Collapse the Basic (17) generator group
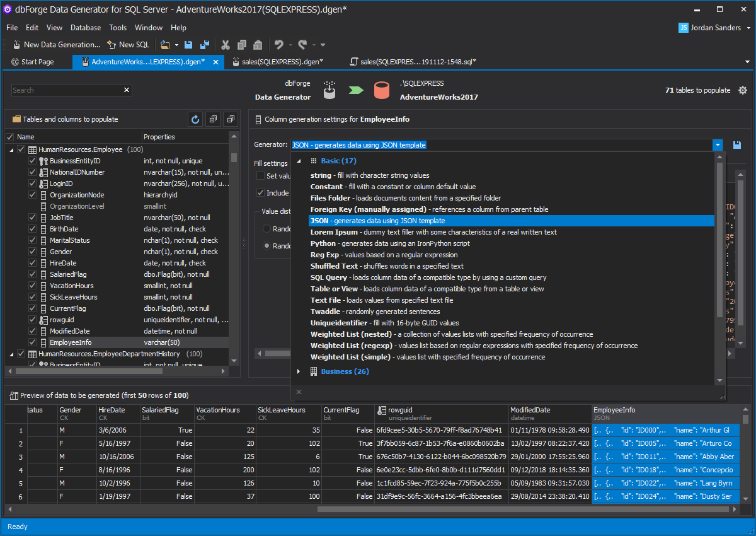Image resolution: width=756 pixels, height=536 pixels. pyautogui.click(x=299, y=161)
